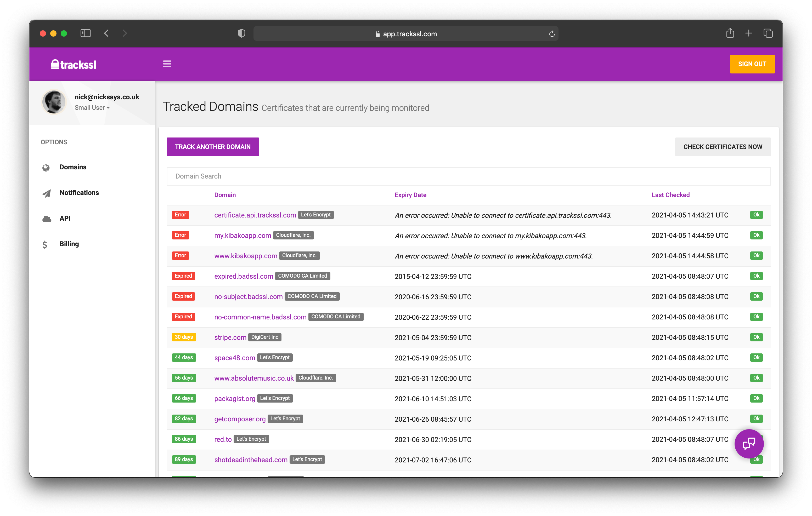The width and height of the screenshot is (812, 516).
Task: Open the chat support bubble
Action: (x=749, y=444)
